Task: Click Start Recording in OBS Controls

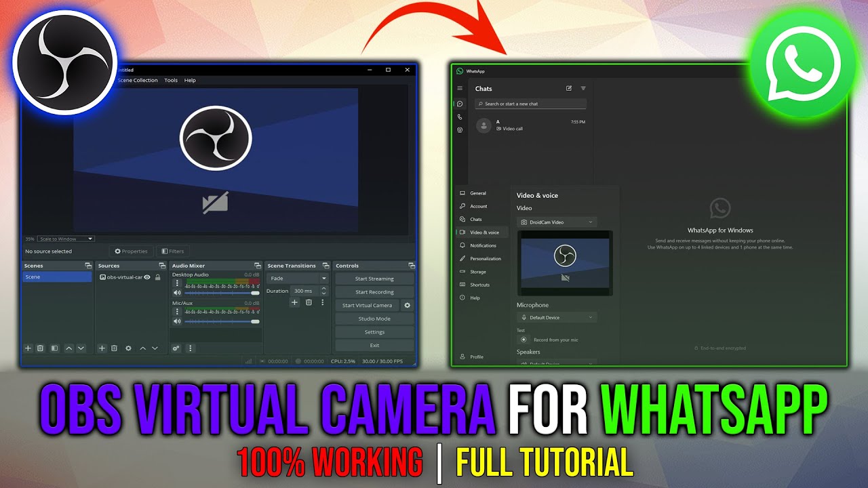Action: click(x=374, y=292)
